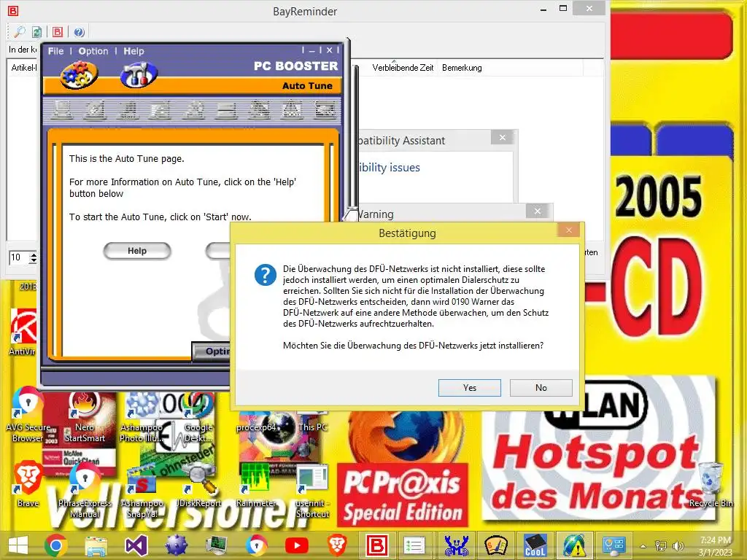Viewport: 747px width, 560px height.
Task: Close the PC Booster window with its X
Action: pos(329,50)
